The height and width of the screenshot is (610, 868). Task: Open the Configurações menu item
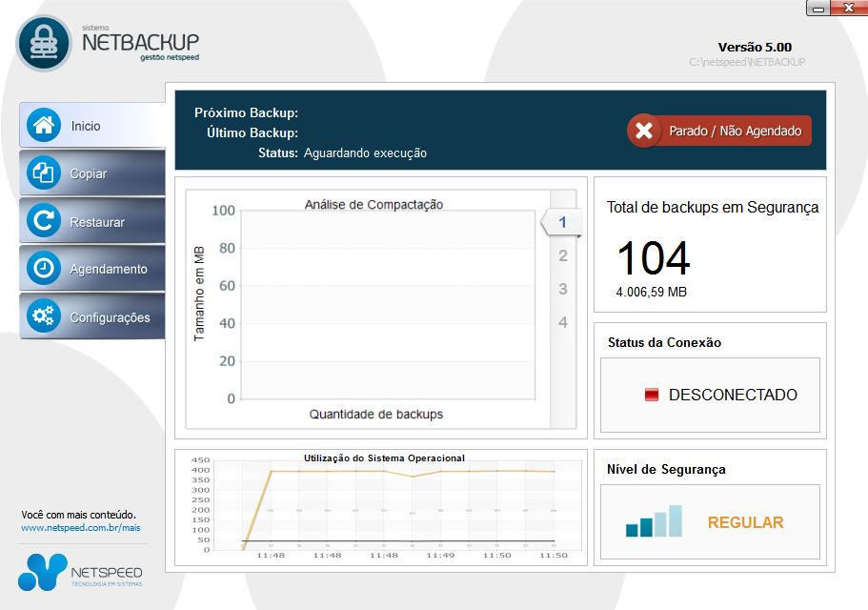coord(92,315)
